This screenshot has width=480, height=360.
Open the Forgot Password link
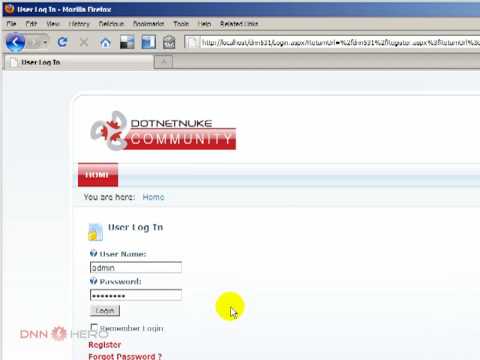tap(125, 356)
